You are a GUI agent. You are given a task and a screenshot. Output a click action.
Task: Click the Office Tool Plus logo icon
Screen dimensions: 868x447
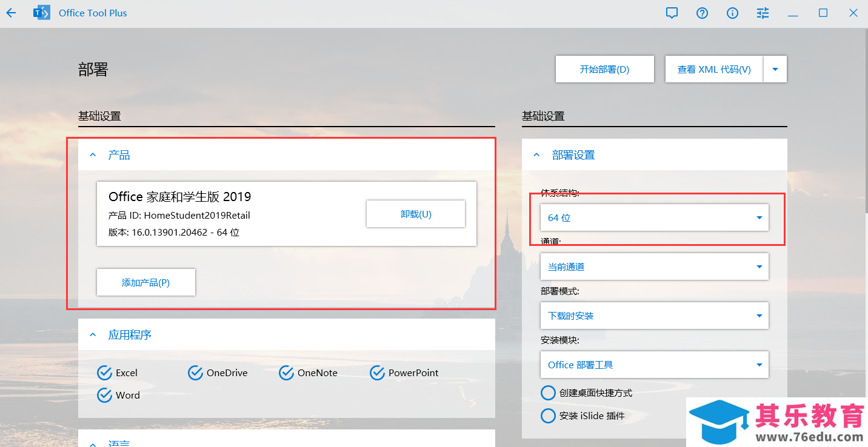[41, 13]
